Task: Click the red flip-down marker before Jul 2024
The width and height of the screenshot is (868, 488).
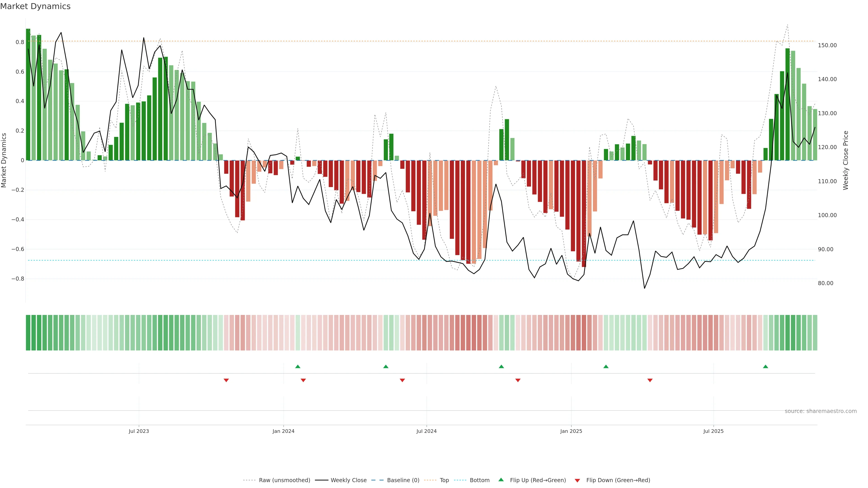Action: (402, 380)
